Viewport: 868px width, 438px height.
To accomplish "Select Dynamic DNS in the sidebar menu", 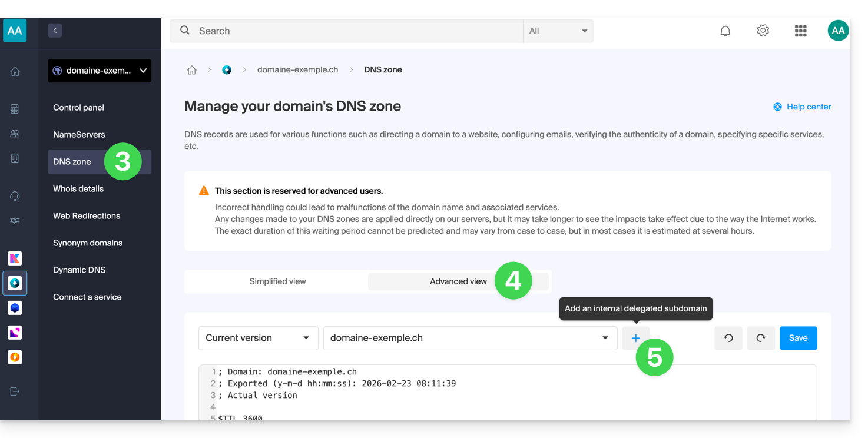I will click(x=79, y=270).
